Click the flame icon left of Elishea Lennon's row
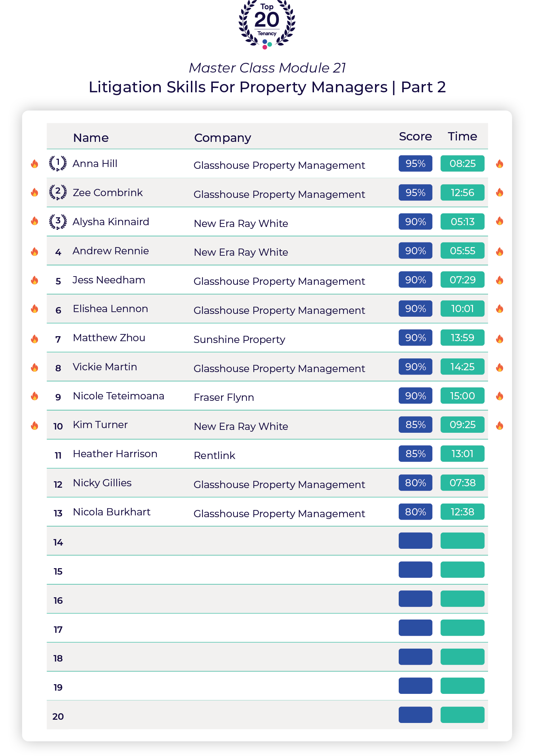 (34, 309)
